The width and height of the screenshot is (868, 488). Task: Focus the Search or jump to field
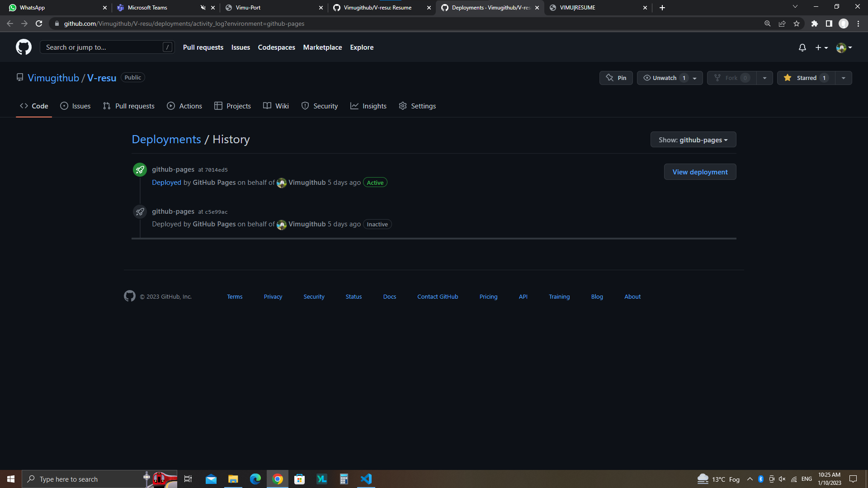coord(103,47)
